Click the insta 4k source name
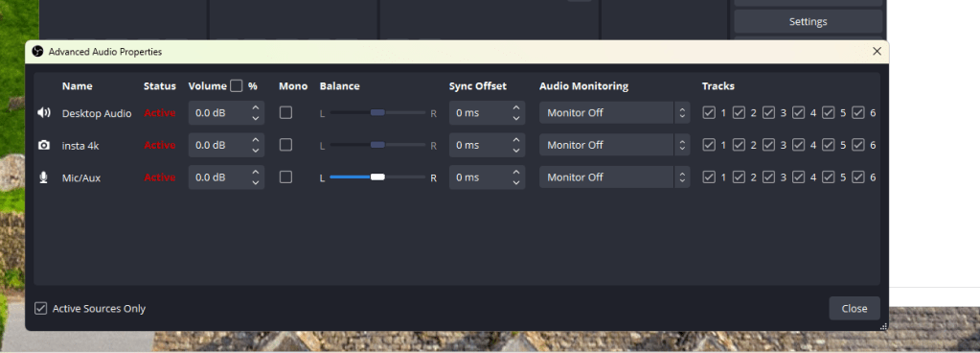 point(80,145)
